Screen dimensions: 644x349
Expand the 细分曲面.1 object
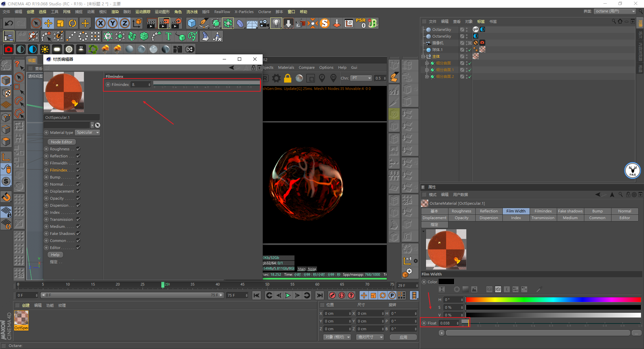(x=427, y=70)
